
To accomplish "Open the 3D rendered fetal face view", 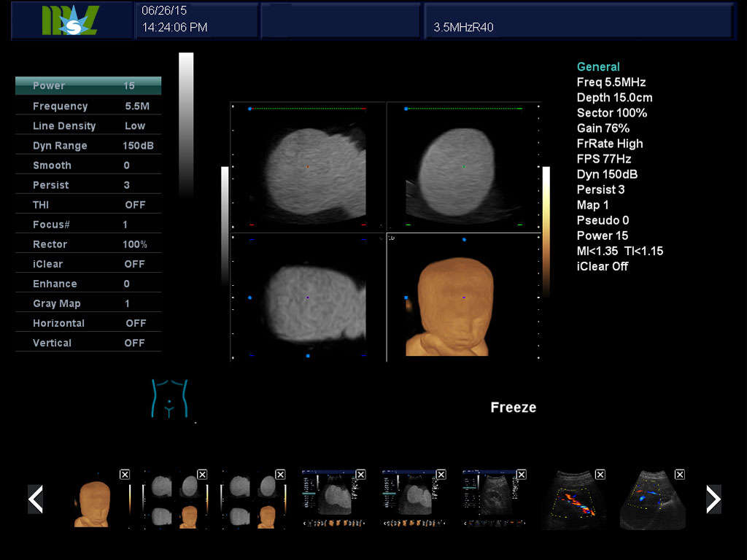I will coord(447,306).
